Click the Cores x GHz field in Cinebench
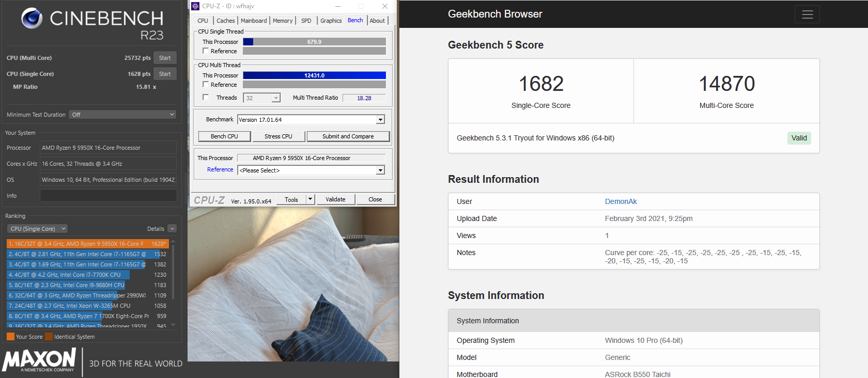Image resolution: width=868 pixels, height=378 pixels. point(109,164)
